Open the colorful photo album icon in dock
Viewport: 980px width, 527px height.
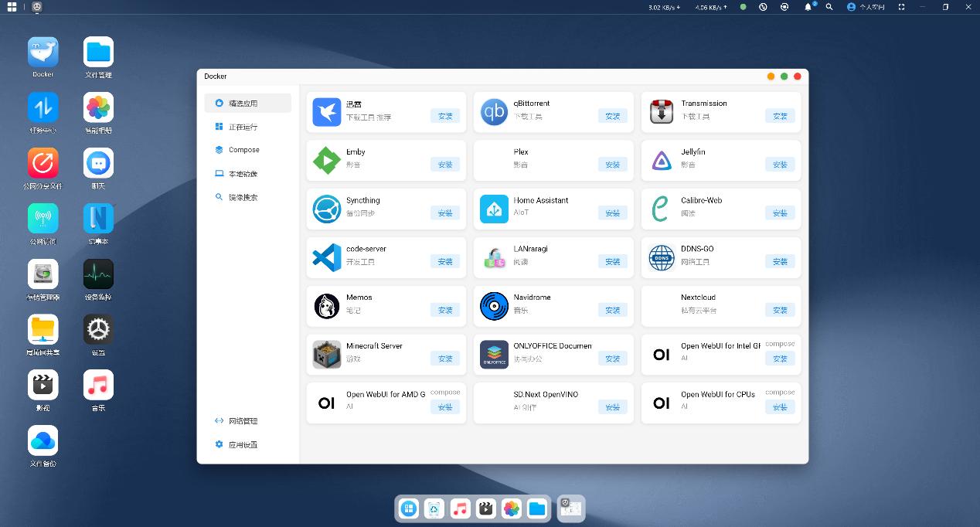point(512,508)
